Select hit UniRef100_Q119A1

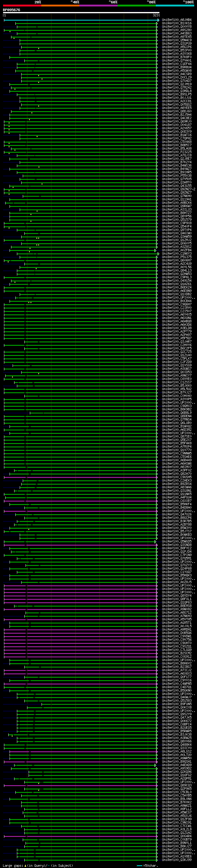177,200
